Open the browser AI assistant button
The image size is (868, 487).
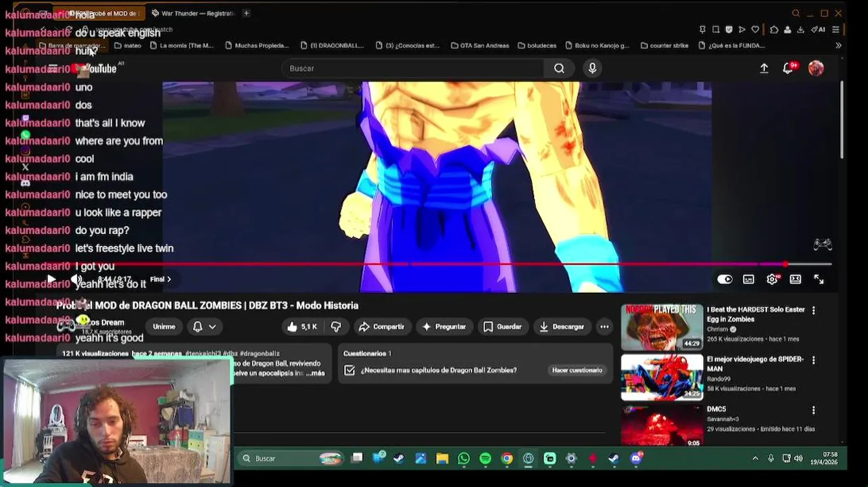(818, 30)
